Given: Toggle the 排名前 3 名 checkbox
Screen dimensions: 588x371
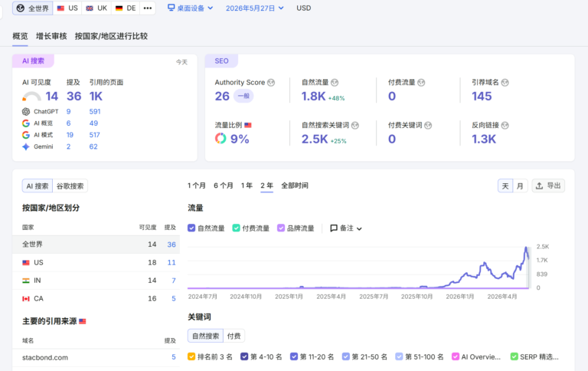Looking at the screenshot, I should [191, 356].
